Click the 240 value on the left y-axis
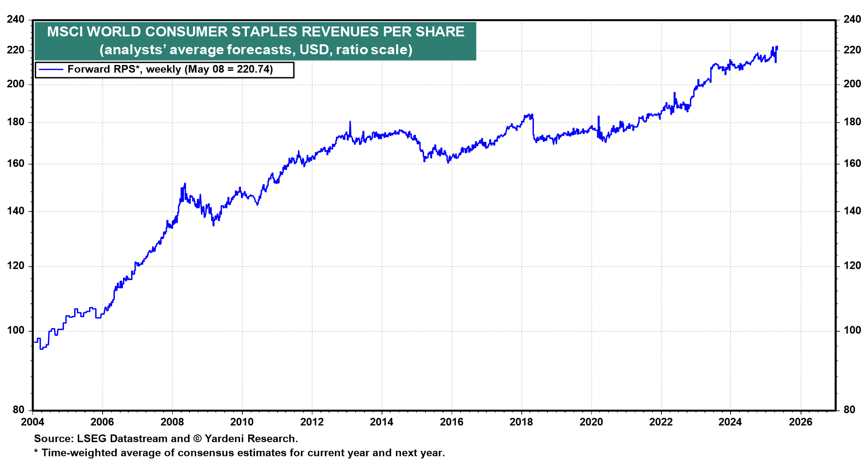This screenshot has width=868, height=461. click(x=16, y=19)
